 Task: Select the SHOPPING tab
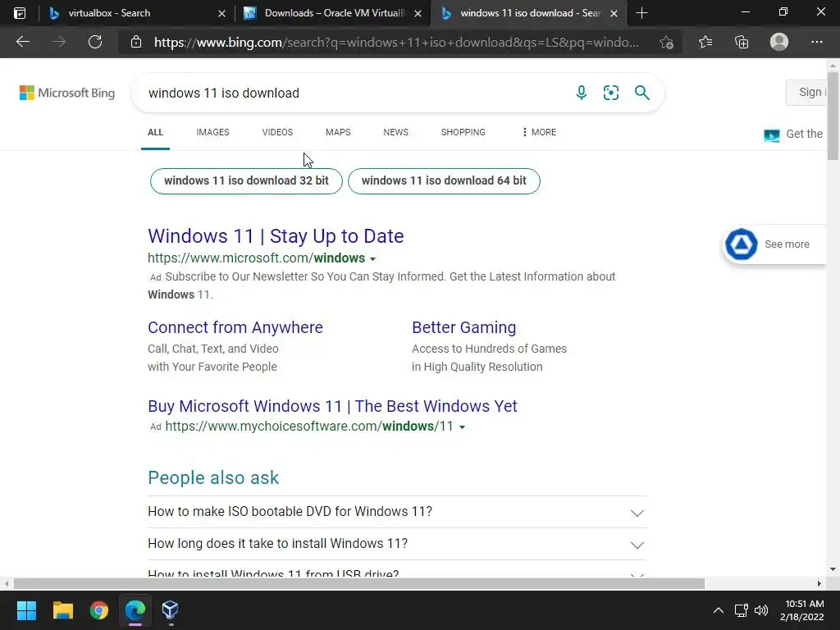463,132
